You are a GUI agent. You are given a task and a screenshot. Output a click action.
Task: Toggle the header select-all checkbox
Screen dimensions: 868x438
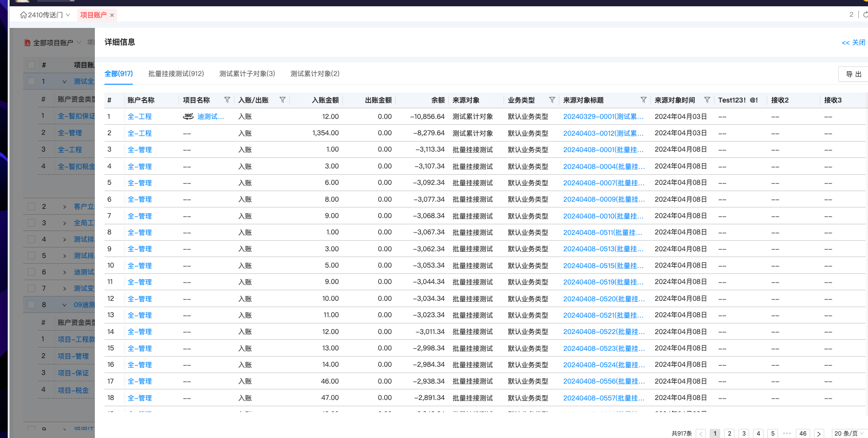click(31, 65)
